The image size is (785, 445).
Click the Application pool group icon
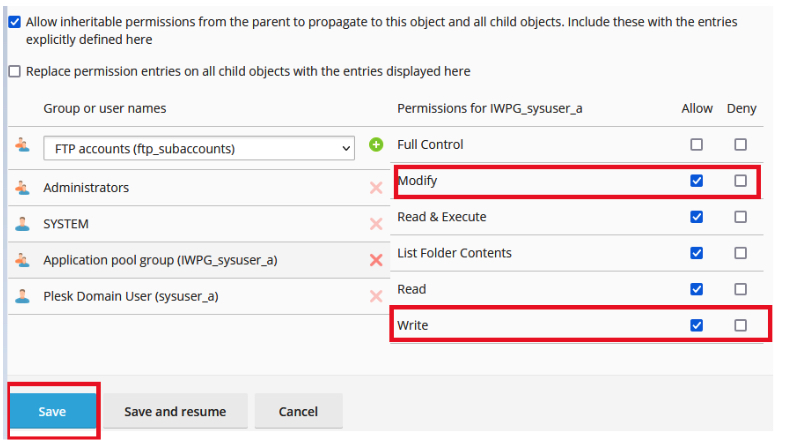22,260
